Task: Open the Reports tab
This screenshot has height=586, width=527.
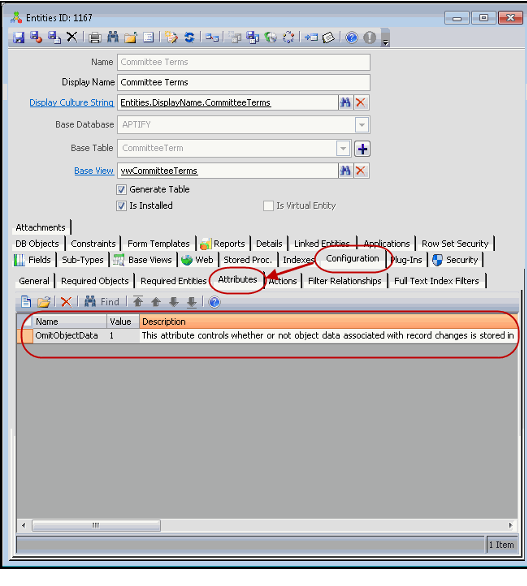Action: [223, 244]
